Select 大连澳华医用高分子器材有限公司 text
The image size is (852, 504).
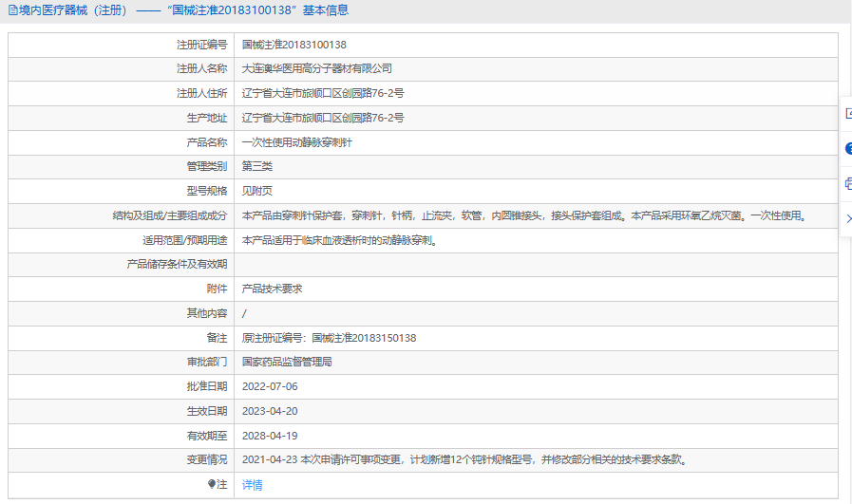click(x=317, y=68)
